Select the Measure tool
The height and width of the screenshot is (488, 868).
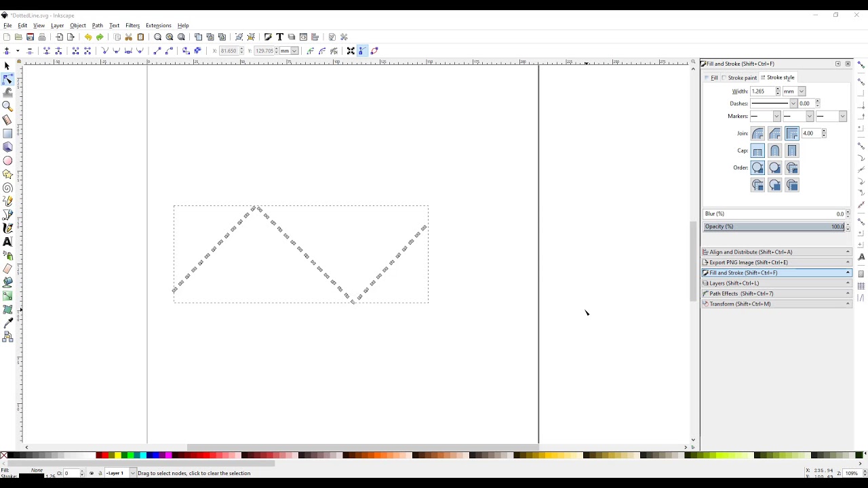[7, 120]
